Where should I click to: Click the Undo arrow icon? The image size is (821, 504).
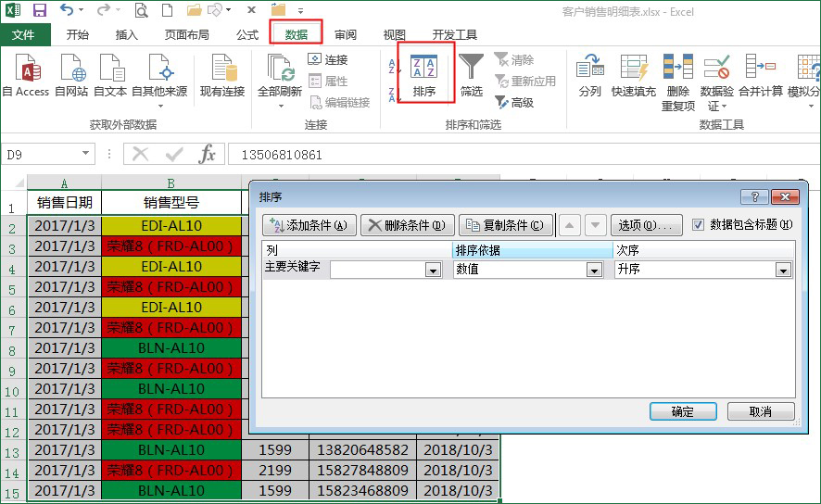click(x=67, y=9)
